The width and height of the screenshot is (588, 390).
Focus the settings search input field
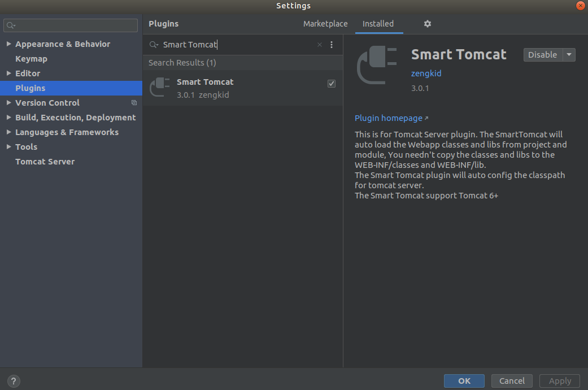point(71,25)
